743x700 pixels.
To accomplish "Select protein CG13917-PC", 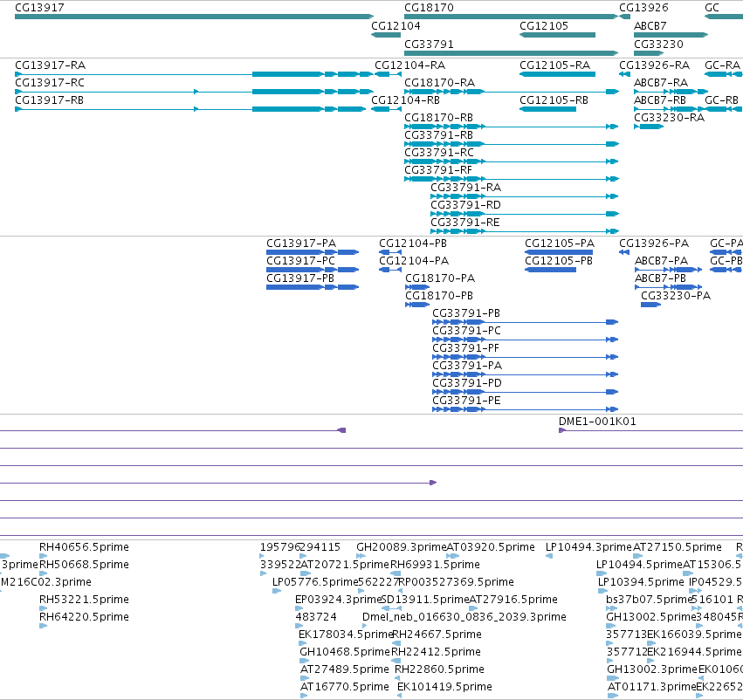I will (313, 270).
